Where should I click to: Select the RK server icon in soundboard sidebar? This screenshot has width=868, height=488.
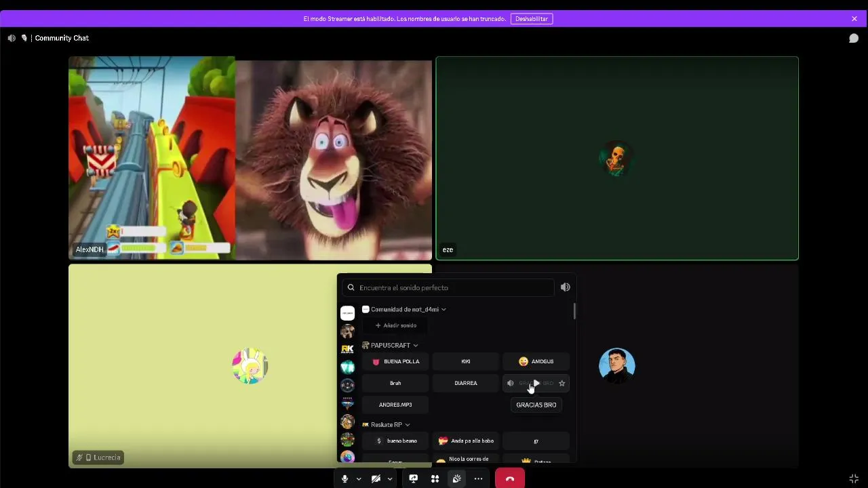(x=347, y=348)
